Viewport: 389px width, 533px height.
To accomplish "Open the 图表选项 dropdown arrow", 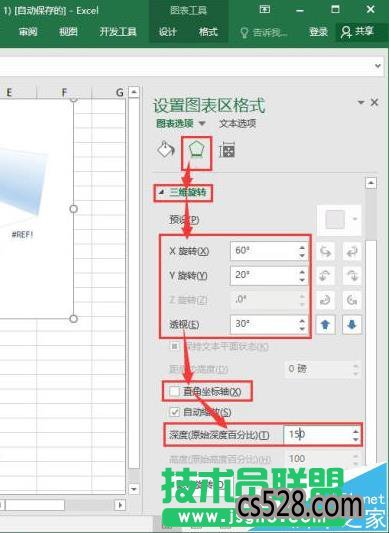I will coord(202,123).
